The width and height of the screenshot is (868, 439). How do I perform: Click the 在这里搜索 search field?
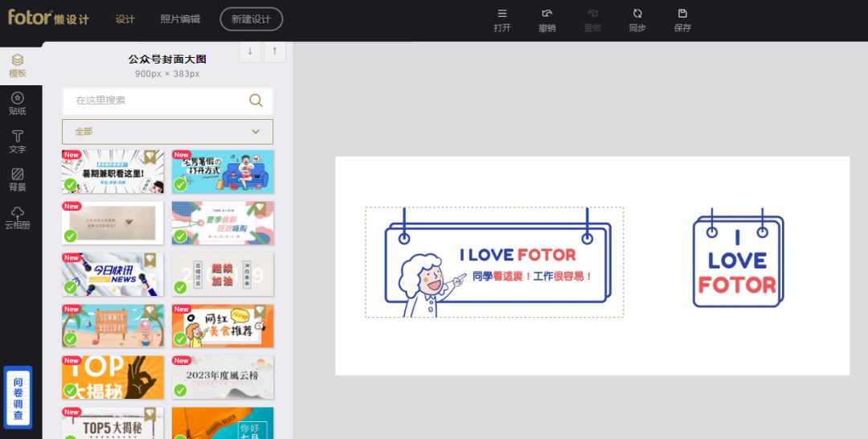tap(167, 101)
